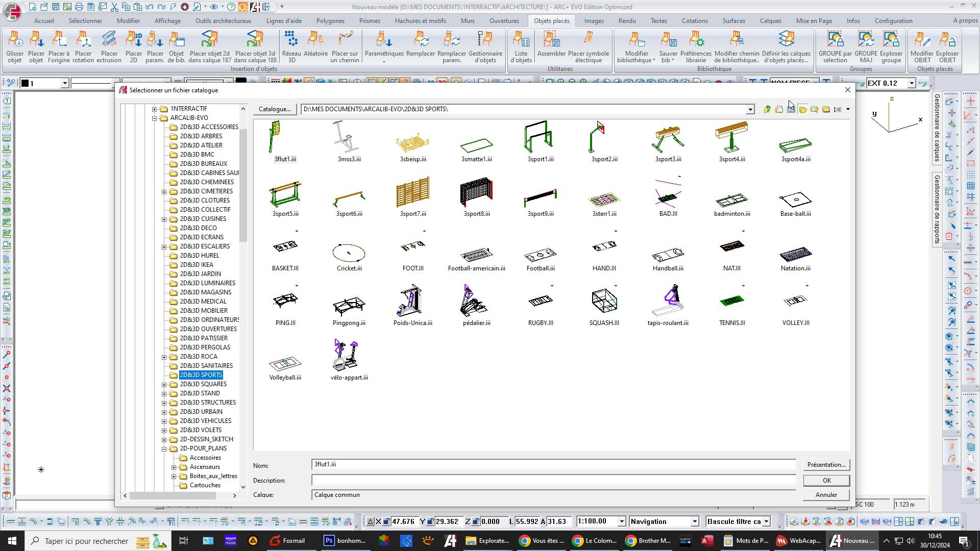The width and height of the screenshot is (980, 551).
Task: Toggle the X coordinate lock
Action: (x=386, y=521)
